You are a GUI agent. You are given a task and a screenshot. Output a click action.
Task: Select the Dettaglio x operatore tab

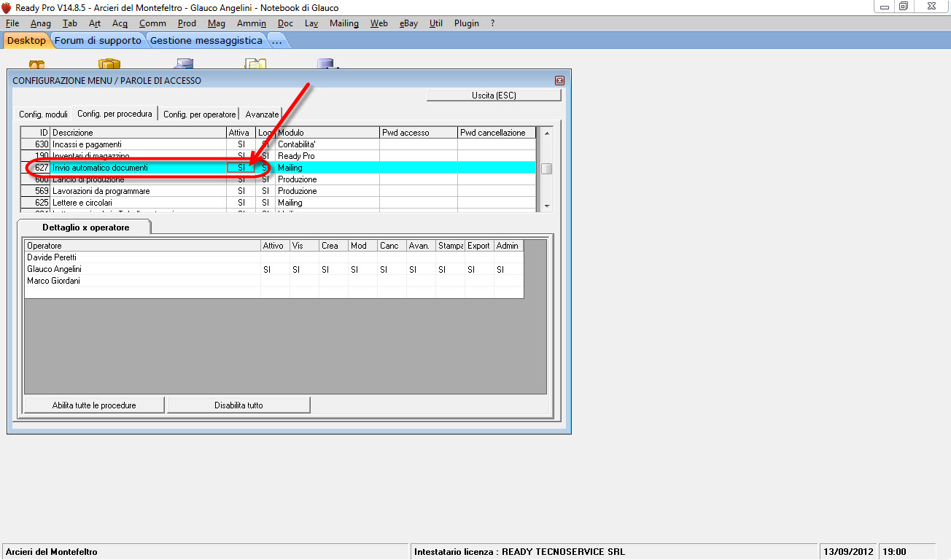tap(85, 227)
